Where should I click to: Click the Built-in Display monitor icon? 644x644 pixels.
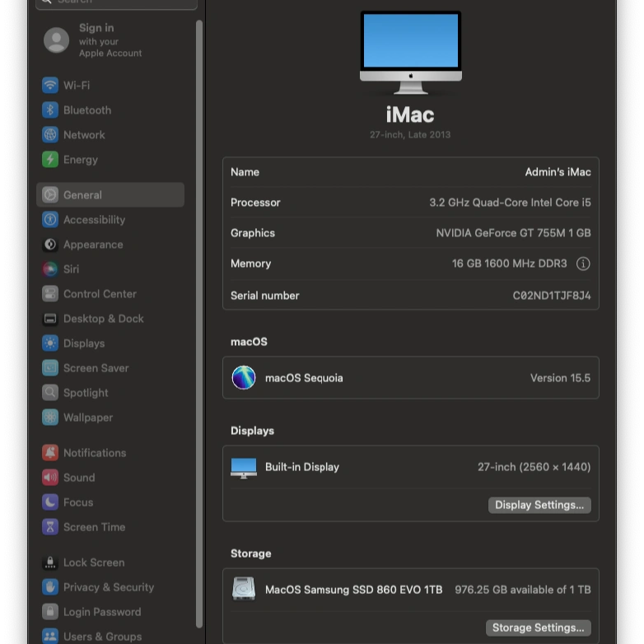pyautogui.click(x=244, y=469)
